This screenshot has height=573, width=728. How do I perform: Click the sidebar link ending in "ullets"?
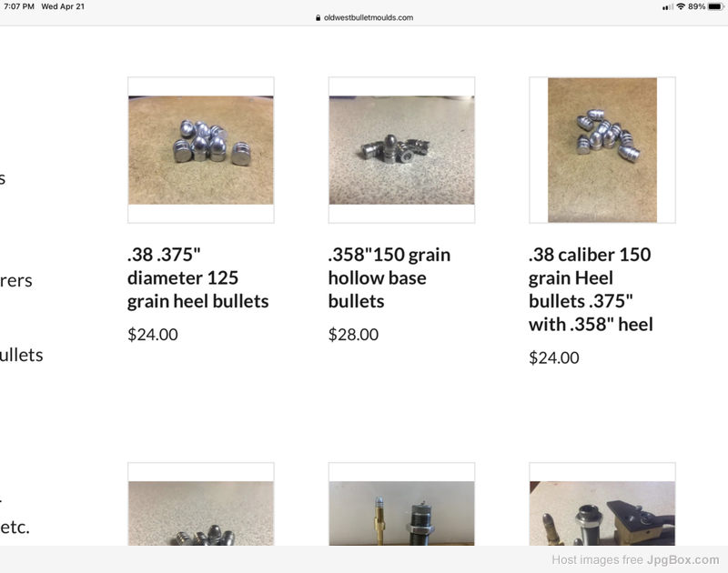[x=21, y=355]
